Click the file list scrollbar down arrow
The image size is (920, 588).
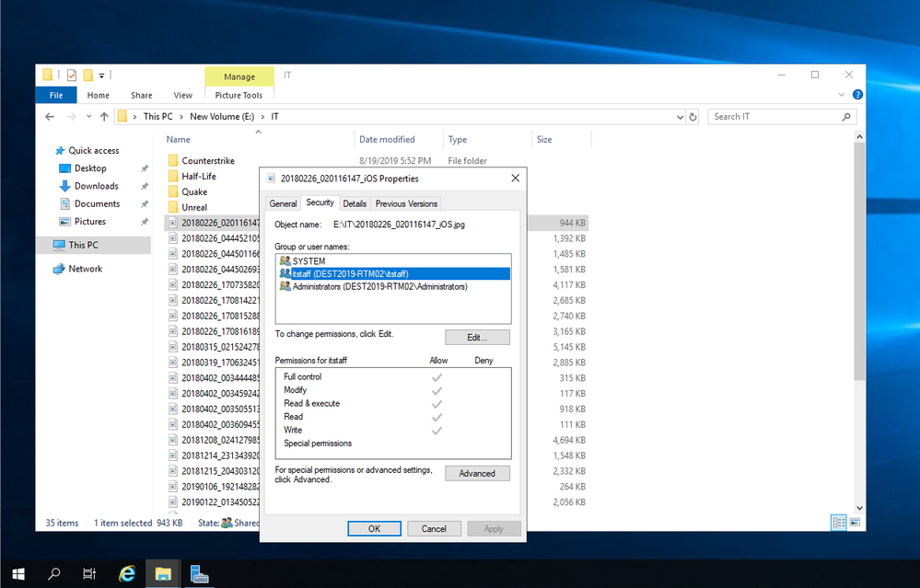pos(859,508)
